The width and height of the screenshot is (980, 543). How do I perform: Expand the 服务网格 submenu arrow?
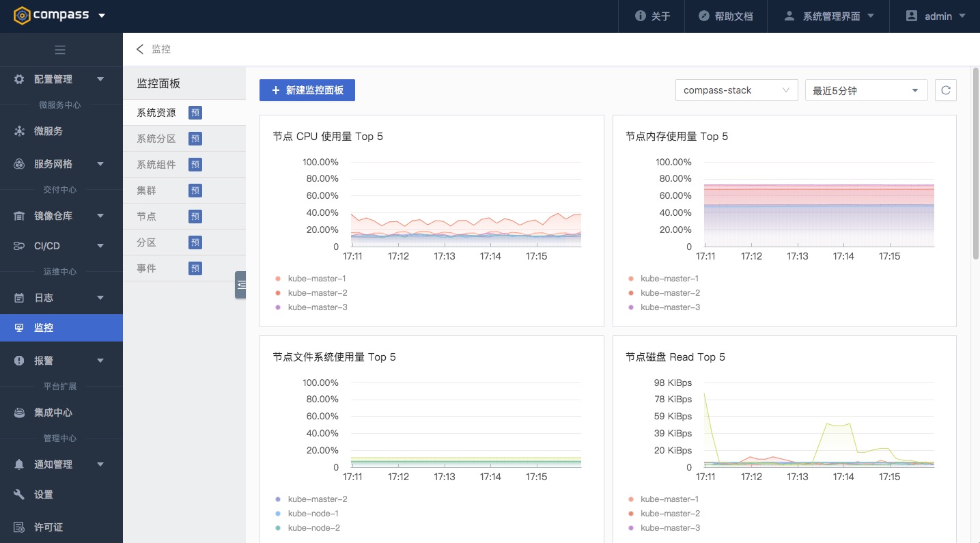(x=100, y=164)
